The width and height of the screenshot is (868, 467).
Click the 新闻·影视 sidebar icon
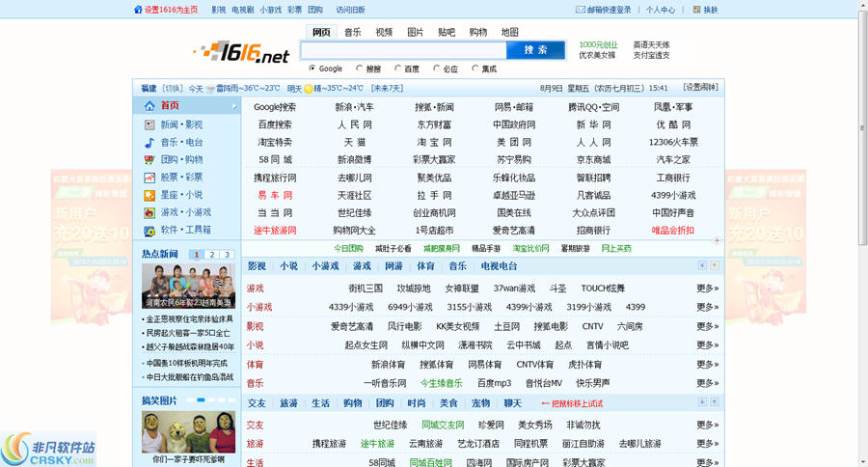click(149, 125)
